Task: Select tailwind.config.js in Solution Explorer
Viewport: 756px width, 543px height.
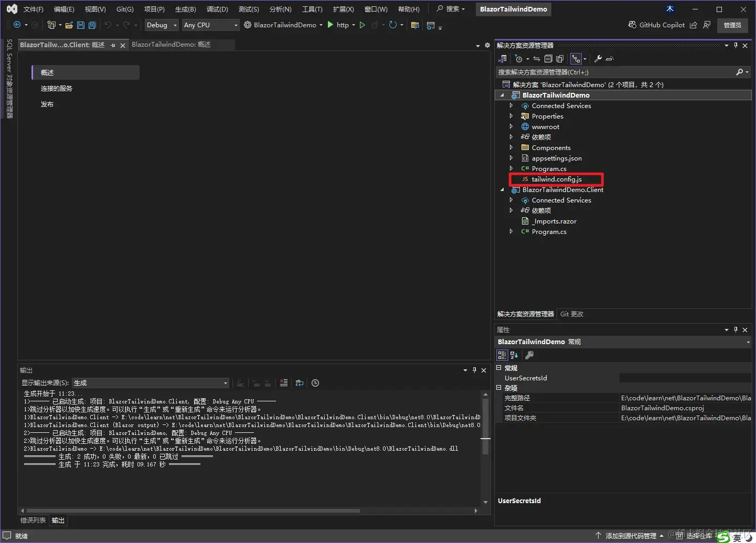Action: point(557,179)
